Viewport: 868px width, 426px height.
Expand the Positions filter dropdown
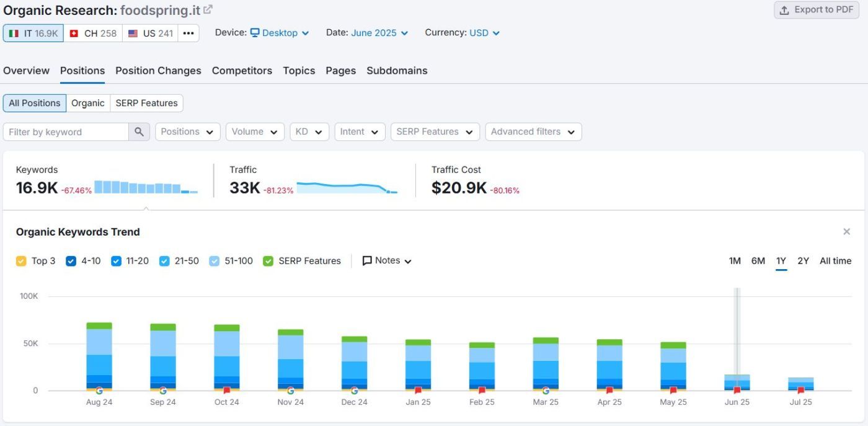point(188,131)
